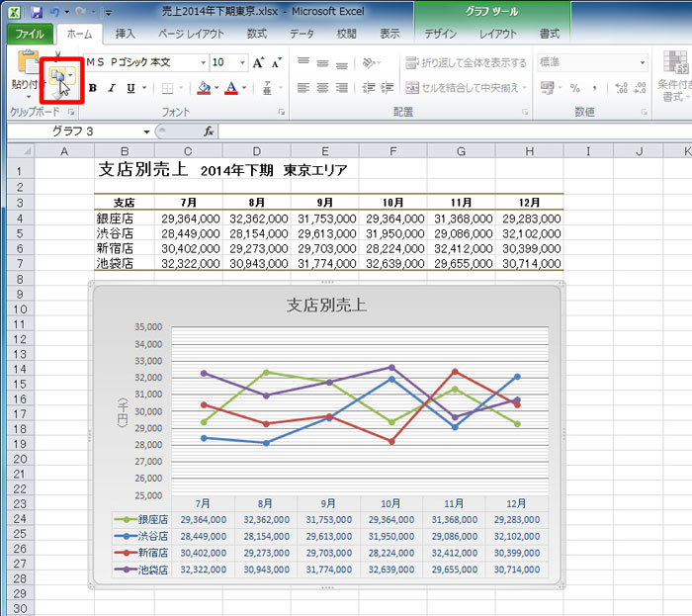Viewport: 692px width, 616px height.
Task: Click the percent style icon
Action: (x=574, y=88)
